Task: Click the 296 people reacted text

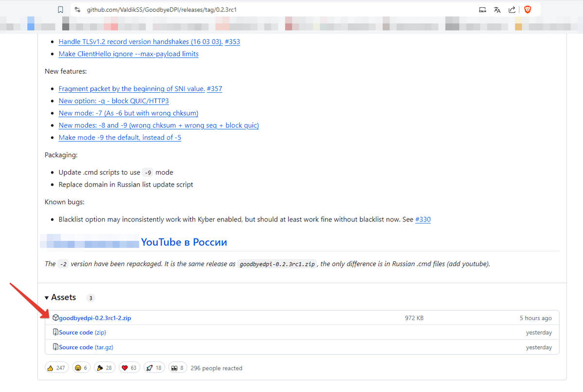Action: (x=216, y=368)
